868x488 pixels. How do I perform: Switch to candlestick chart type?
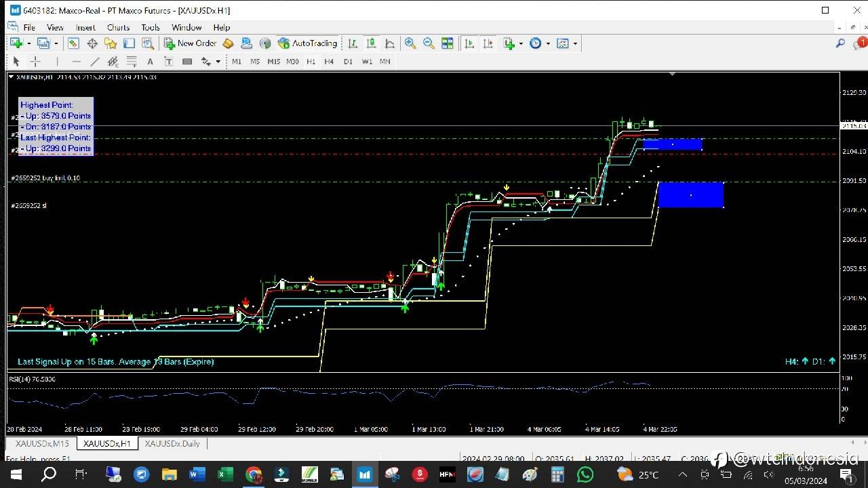coord(371,43)
